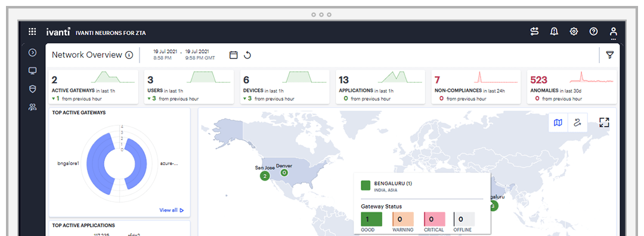Expand the left sidebar navigation
Screen dimensions: 644x236
(32, 52)
